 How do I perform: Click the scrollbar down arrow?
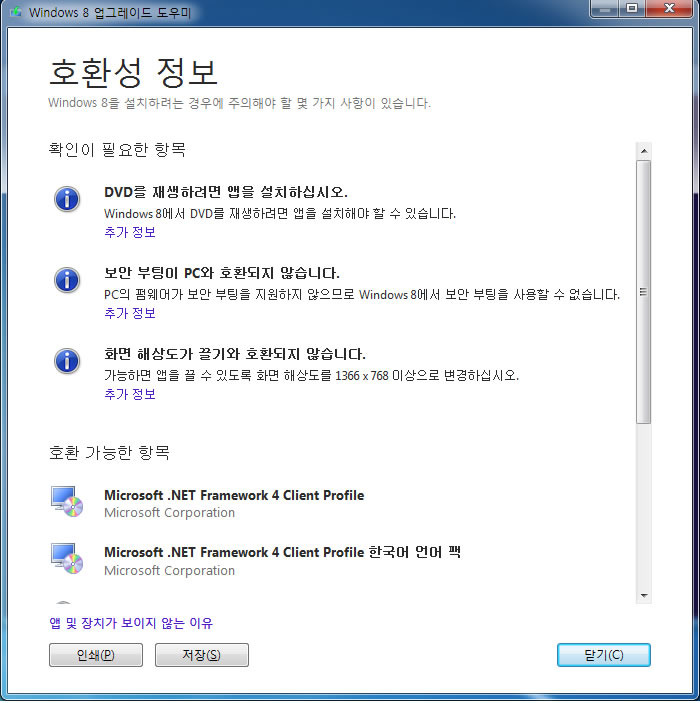644,595
